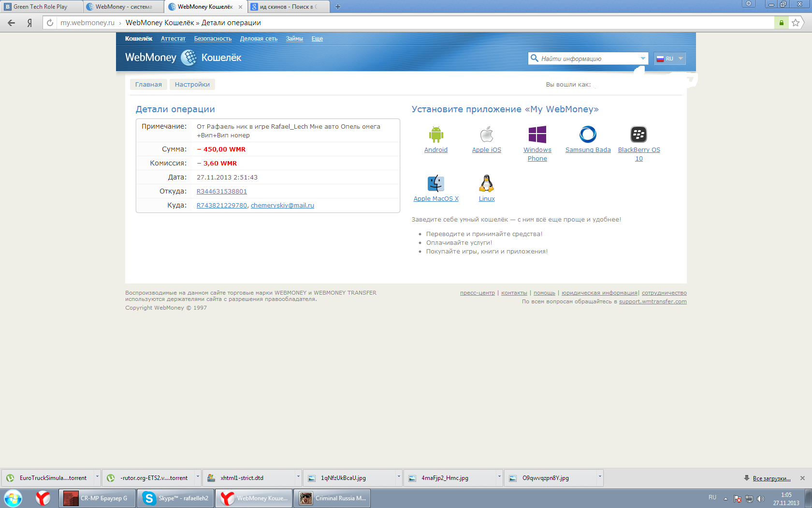
Task: Switch to CR-MP Браузер taskbar window
Action: [97, 498]
